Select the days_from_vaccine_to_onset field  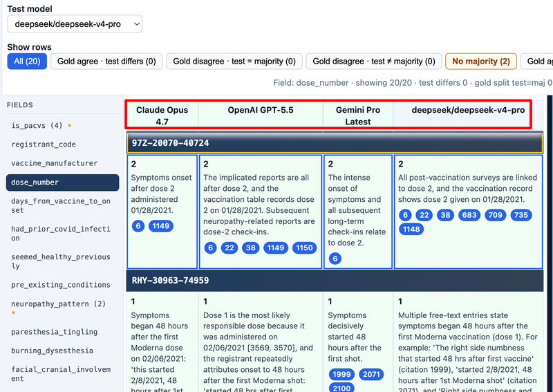(62, 205)
